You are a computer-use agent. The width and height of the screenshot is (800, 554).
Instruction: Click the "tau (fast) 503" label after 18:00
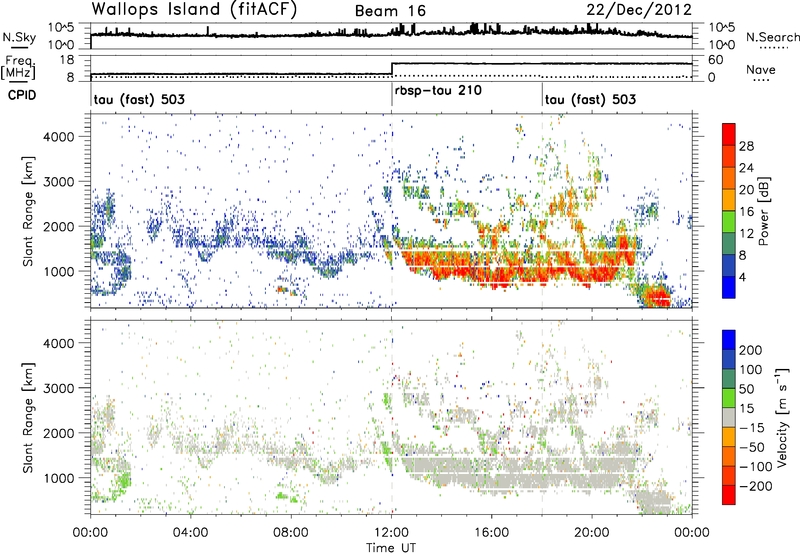coord(590,99)
